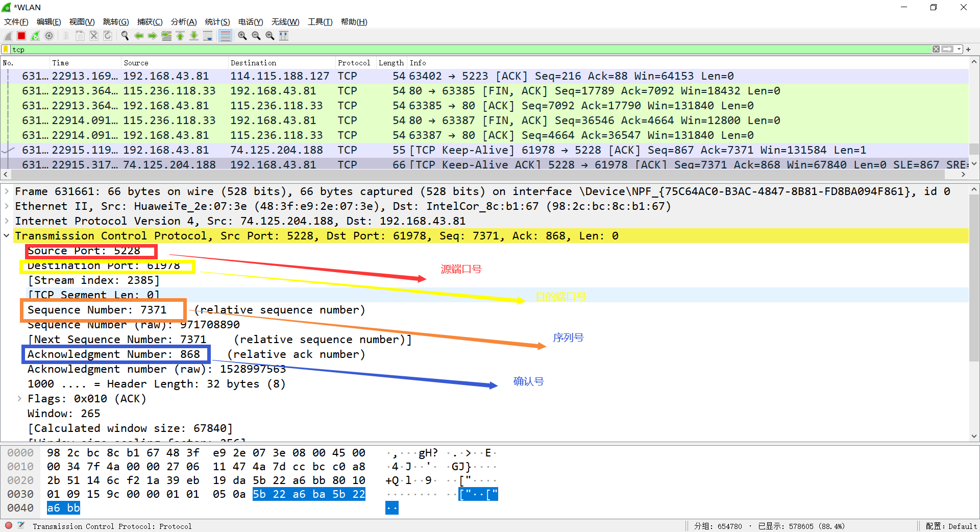Open Find Packet magnifier tool
Viewport: 980px width, 532px height.
[125, 36]
